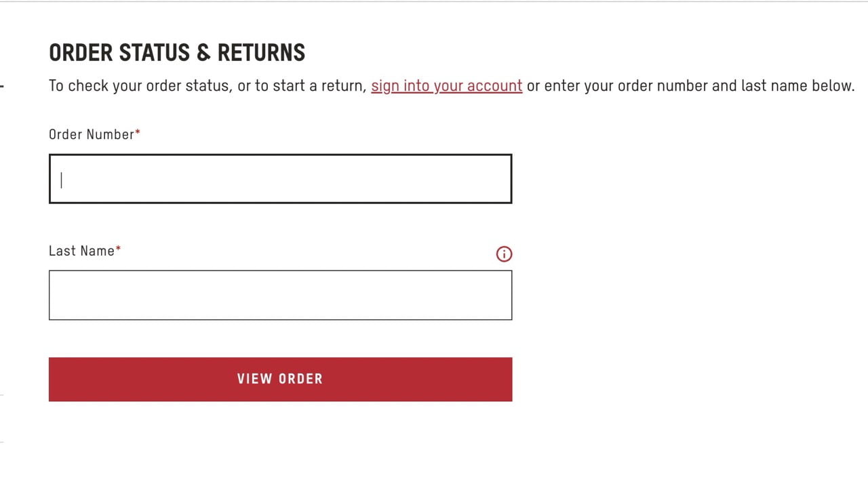This screenshot has height=480, width=868.
Task: Click the ORDER STATUS & RETURNS heading
Action: pyautogui.click(x=176, y=52)
